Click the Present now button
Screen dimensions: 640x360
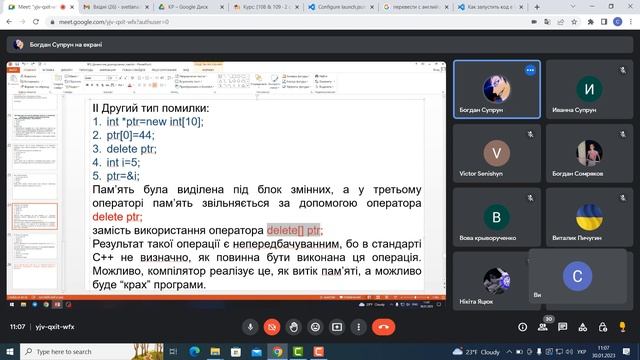[x=337, y=327]
